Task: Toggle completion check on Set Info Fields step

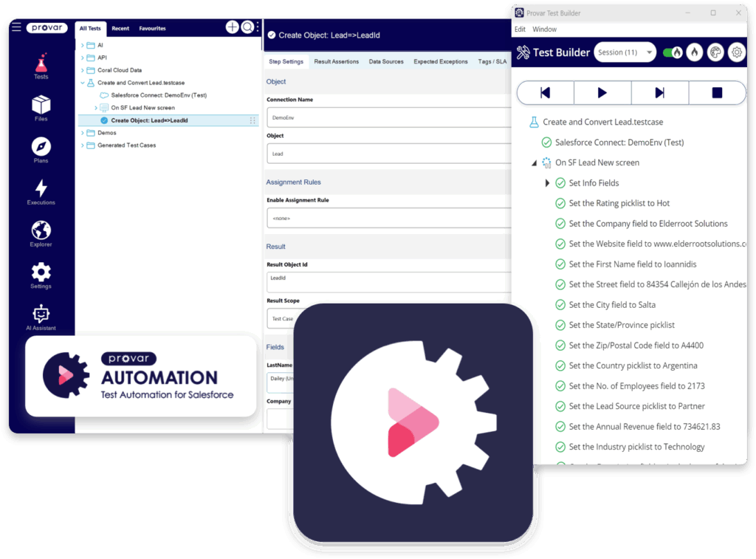Action: 560,182
